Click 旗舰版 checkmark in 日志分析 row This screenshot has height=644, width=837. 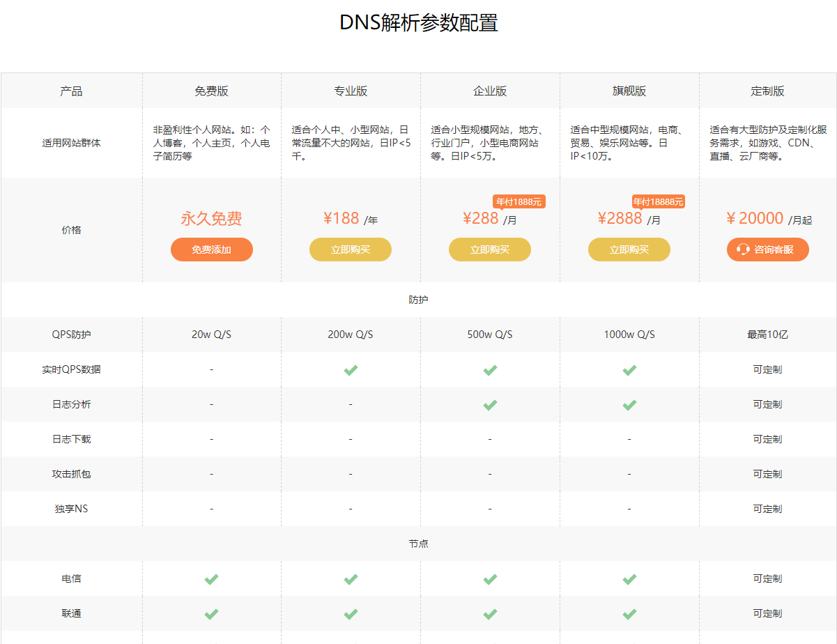[x=629, y=405]
